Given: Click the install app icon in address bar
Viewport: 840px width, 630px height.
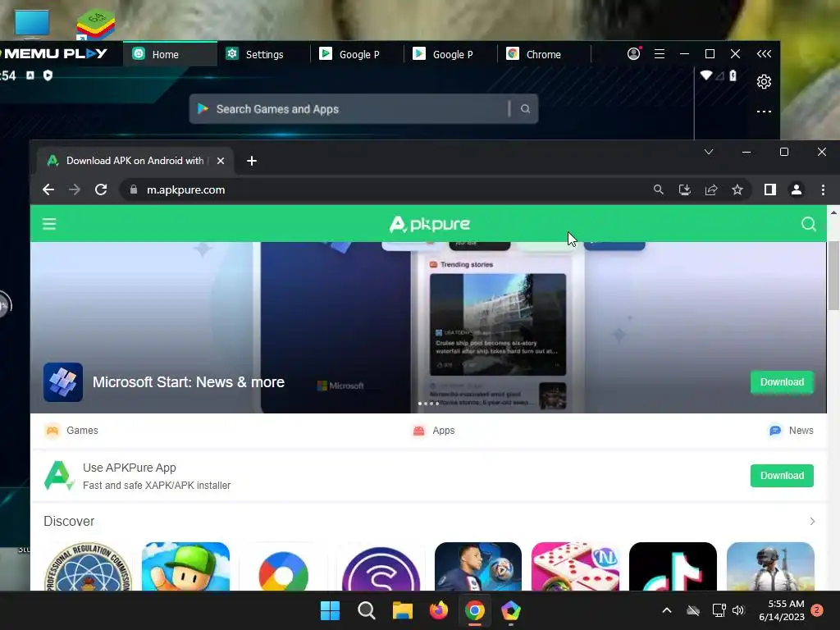Looking at the screenshot, I should click(685, 189).
